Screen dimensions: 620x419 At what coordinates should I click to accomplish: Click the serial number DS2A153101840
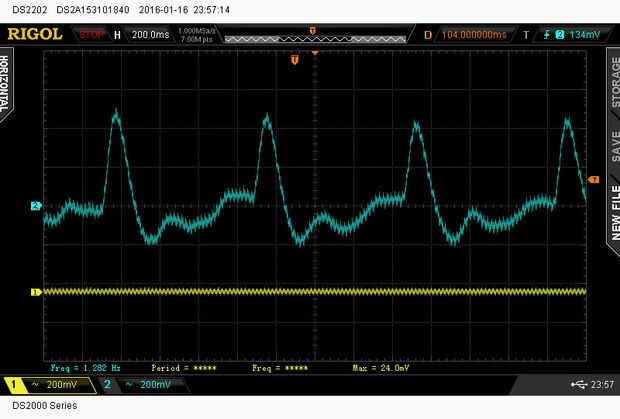click(93, 10)
